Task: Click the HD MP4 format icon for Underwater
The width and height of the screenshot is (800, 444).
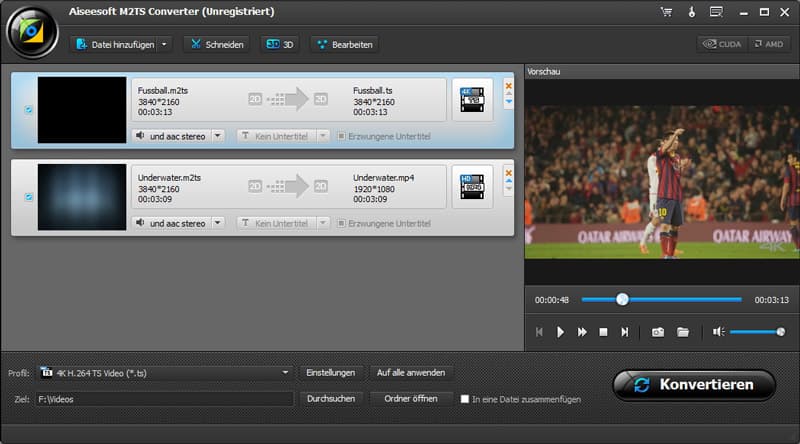Action: 472,186
